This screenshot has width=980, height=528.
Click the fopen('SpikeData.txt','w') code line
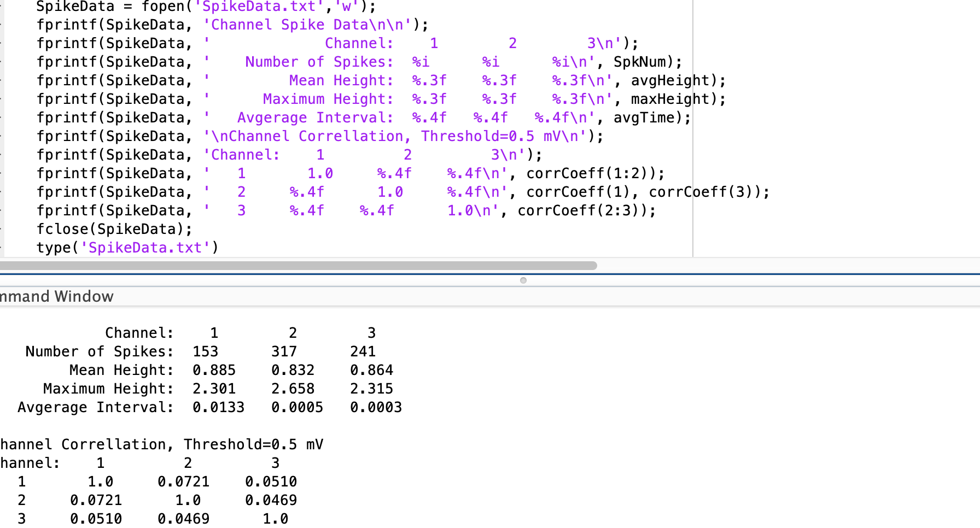coord(207,7)
